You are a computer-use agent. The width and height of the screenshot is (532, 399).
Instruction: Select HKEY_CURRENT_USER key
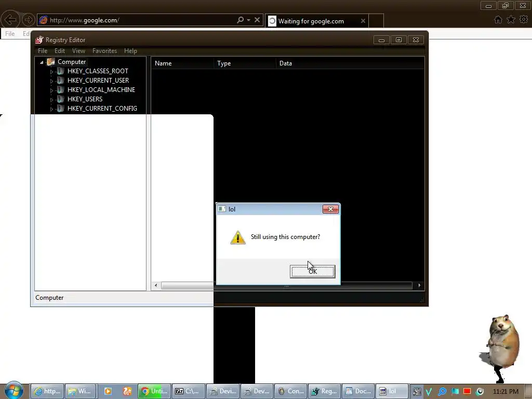pyautogui.click(x=98, y=81)
